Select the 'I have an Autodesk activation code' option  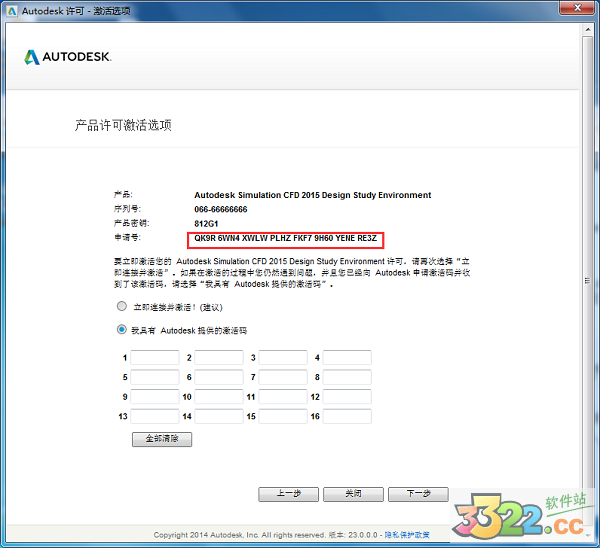tap(122, 329)
